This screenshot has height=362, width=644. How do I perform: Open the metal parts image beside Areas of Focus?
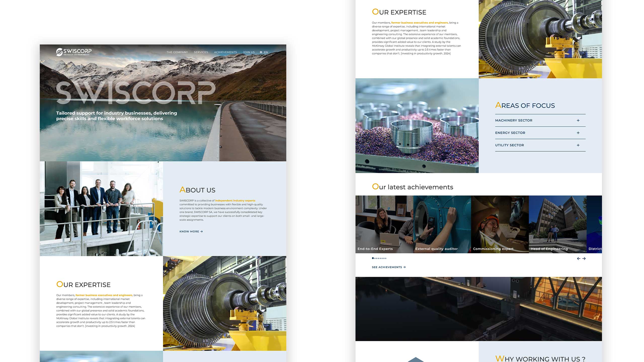point(417,126)
